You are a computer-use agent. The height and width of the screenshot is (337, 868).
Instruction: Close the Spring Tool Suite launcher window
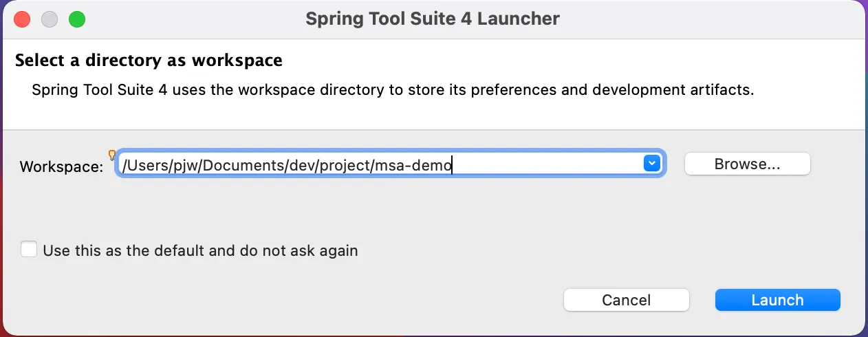click(22, 19)
